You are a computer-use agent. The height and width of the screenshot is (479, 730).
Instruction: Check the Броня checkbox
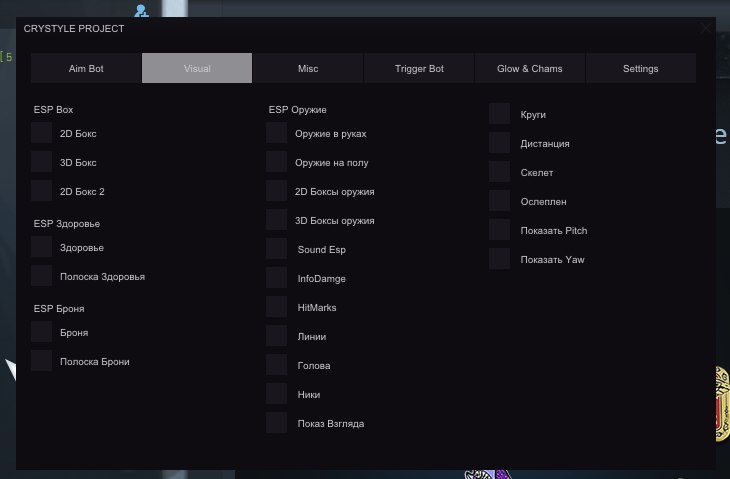pyautogui.click(x=41, y=331)
